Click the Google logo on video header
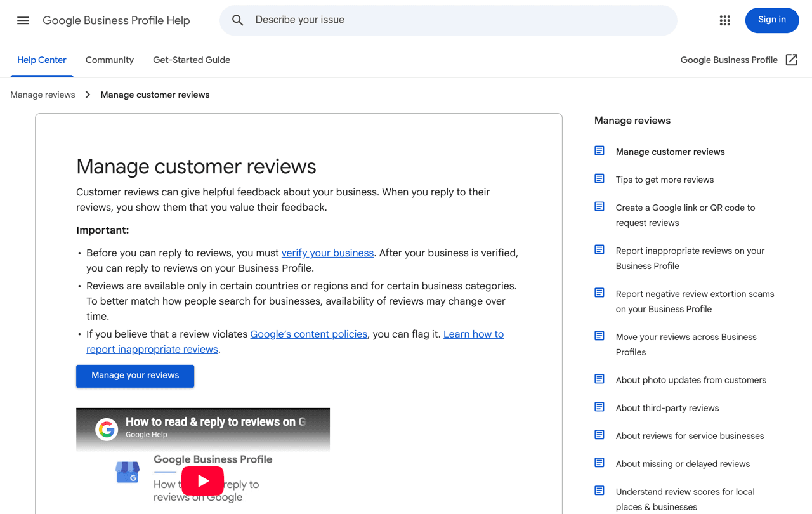Image resolution: width=812 pixels, height=514 pixels. coord(107,430)
